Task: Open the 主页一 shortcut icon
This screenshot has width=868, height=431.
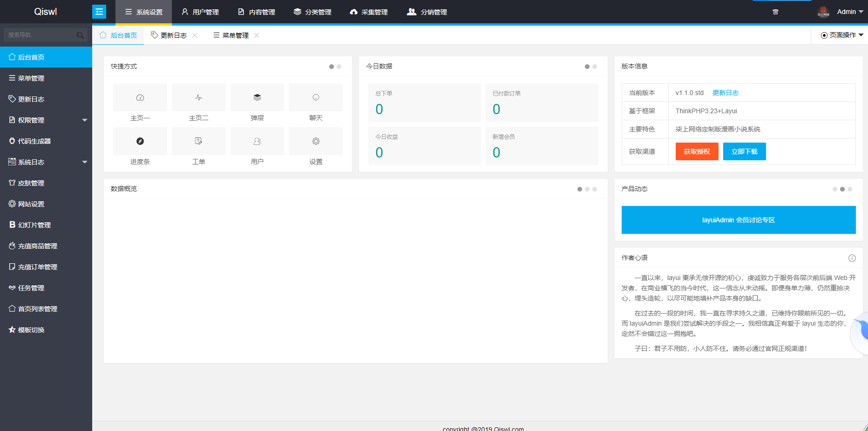Action: [140, 97]
